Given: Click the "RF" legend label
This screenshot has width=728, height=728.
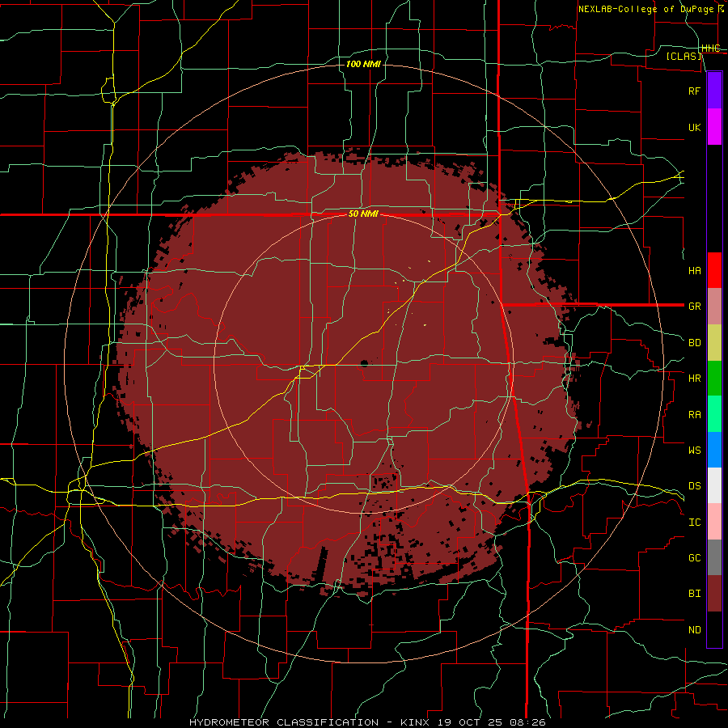Looking at the screenshot, I should coord(694,91).
